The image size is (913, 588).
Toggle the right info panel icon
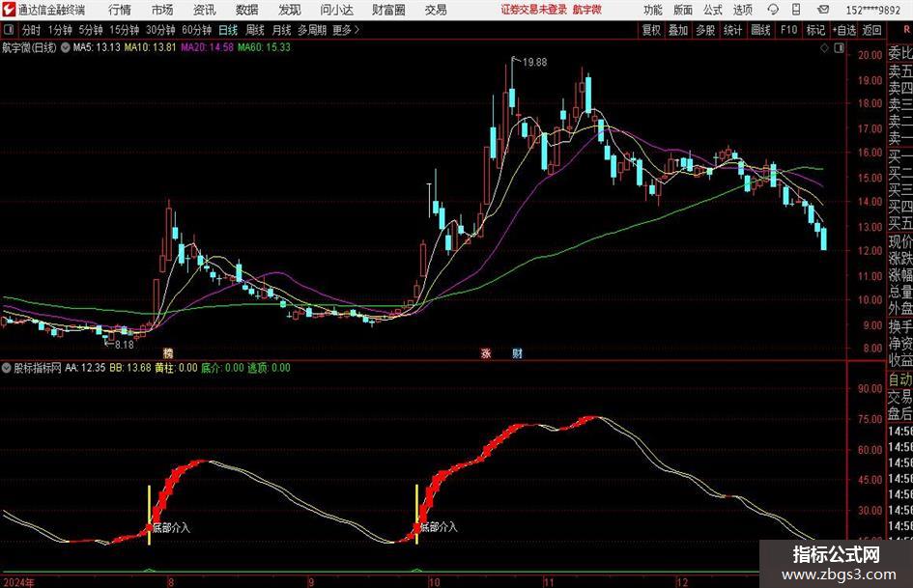tap(839, 48)
